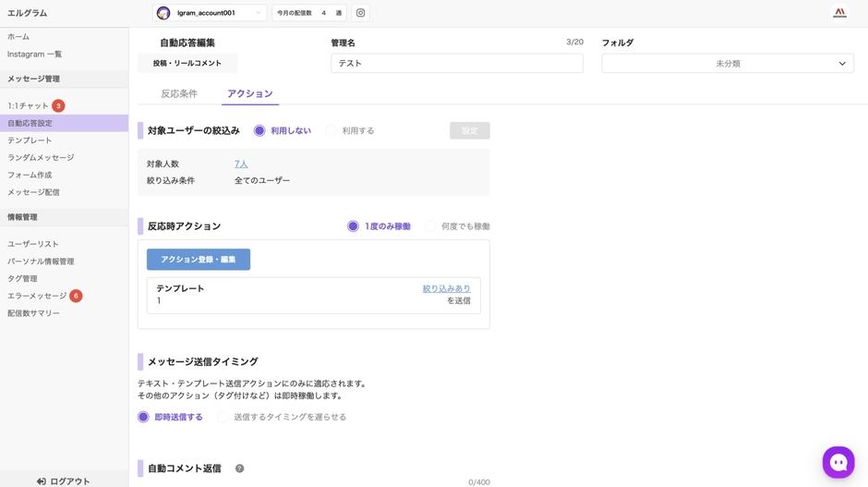The width and height of the screenshot is (868, 487).
Task: Click the ログアウト logout icon
Action: [42, 481]
